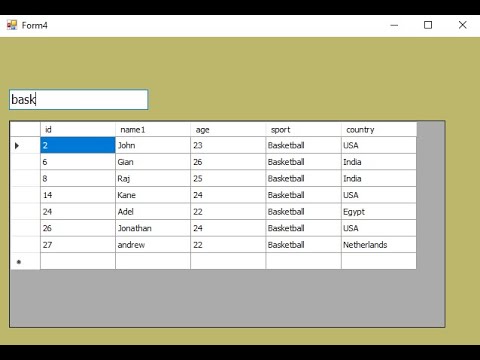Click the age cell '26'
The width and height of the screenshot is (480, 360).
pyautogui.click(x=228, y=162)
